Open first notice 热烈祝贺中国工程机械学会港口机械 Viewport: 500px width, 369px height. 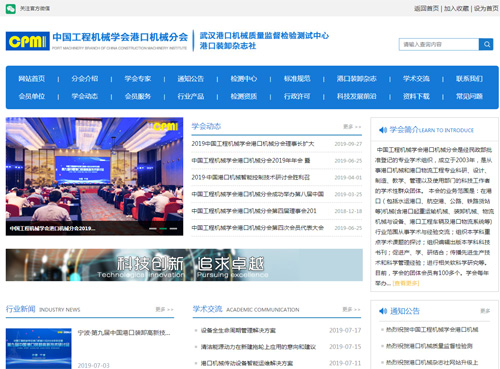pyautogui.click(x=432, y=330)
